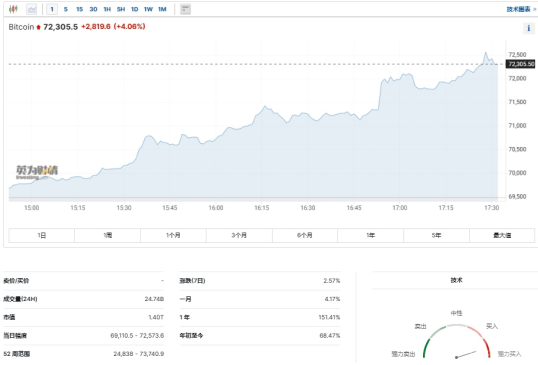Click the 24H volume value 24.74B
This screenshot has width=538, height=365.
154,299
